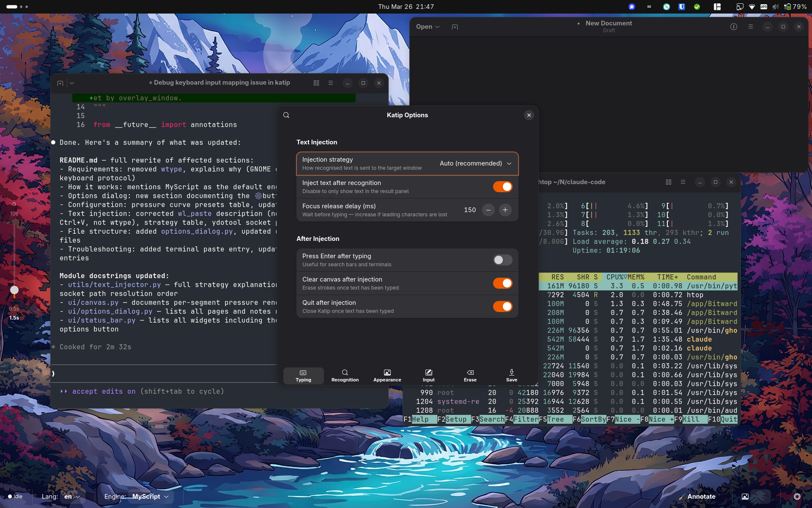Enable Press Enter after typing
Viewport: 812px width, 508px height.
click(x=502, y=260)
